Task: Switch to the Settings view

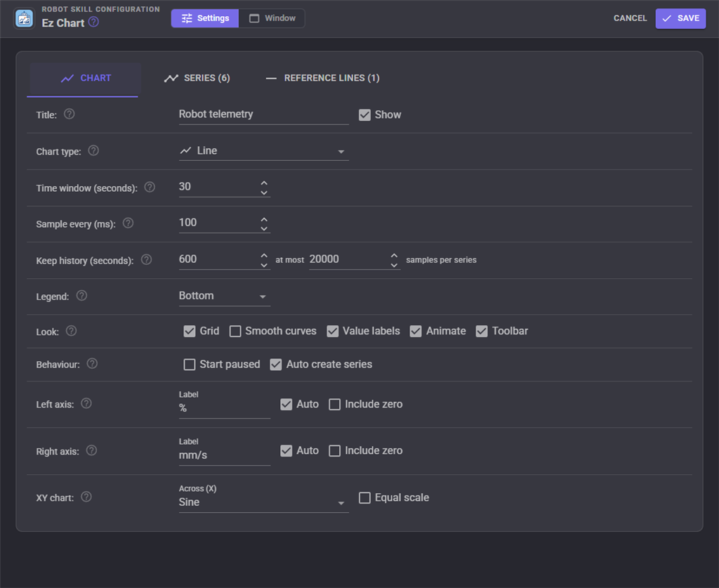Action: pyautogui.click(x=205, y=18)
